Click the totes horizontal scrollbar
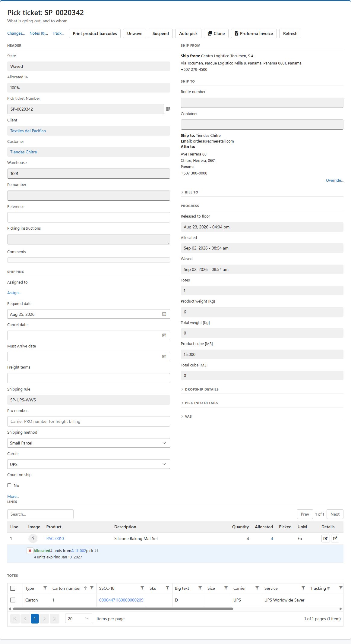The image size is (351, 644). coord(123,609)
